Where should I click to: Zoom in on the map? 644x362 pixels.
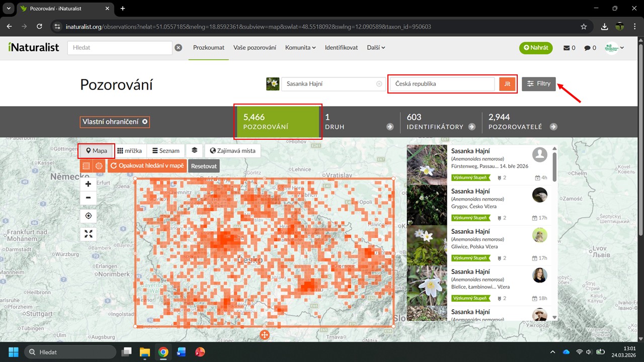tap(88, 184)
